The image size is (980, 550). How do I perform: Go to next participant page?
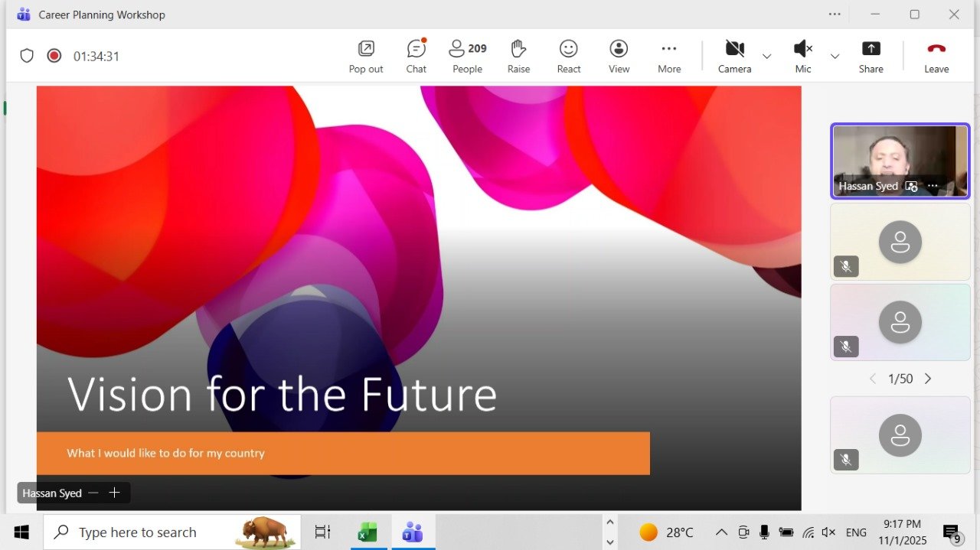pos(928,379)
